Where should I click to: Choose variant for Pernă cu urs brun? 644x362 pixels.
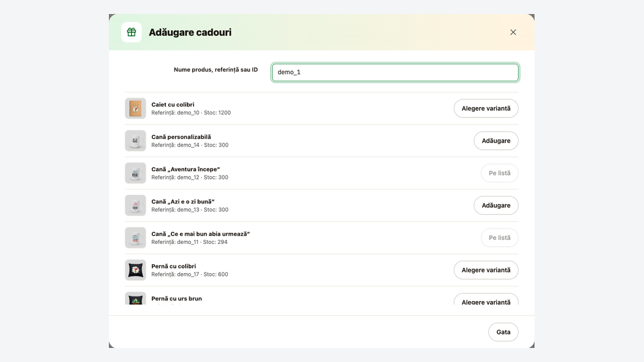pyautogui.click(x=486, y=299)
